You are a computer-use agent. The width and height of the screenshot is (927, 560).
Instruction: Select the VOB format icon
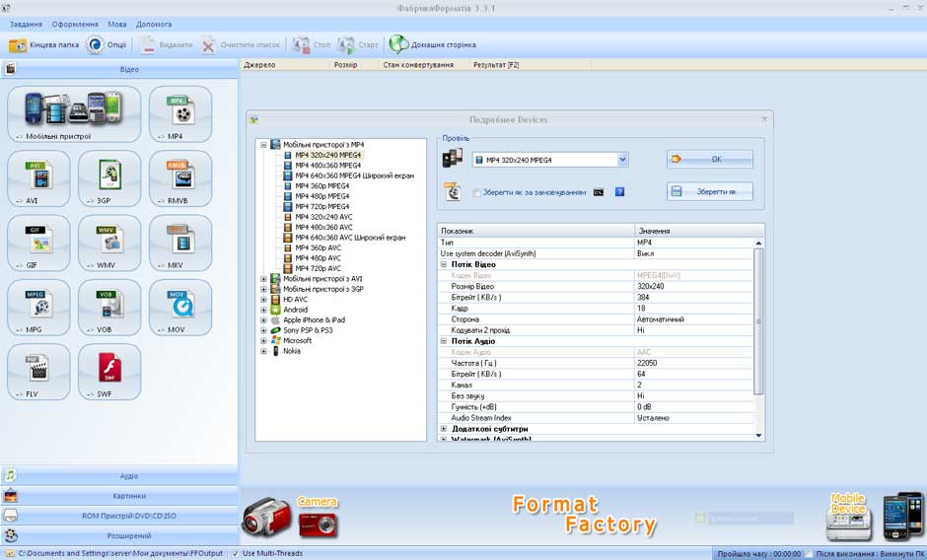[109, 306]
